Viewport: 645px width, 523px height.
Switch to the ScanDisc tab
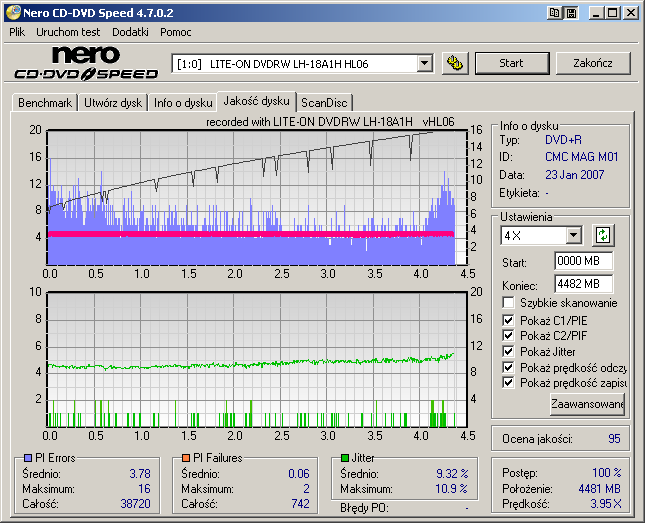[x=324, y=102]
